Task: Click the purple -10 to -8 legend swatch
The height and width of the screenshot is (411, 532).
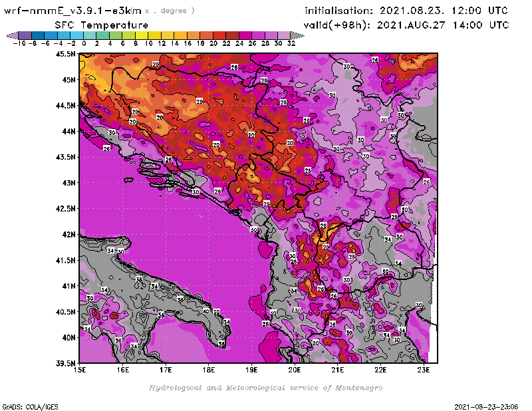Action: (x=25, y=35)
